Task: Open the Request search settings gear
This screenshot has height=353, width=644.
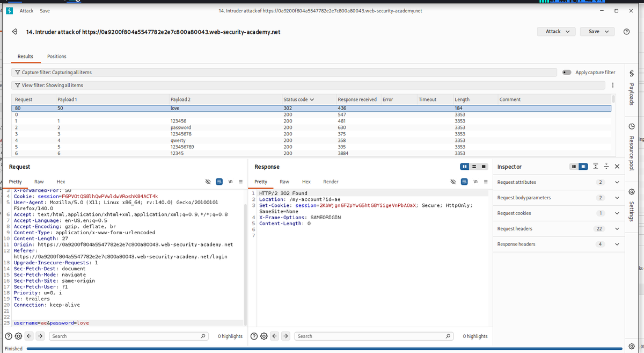Action: pos(19,336)
